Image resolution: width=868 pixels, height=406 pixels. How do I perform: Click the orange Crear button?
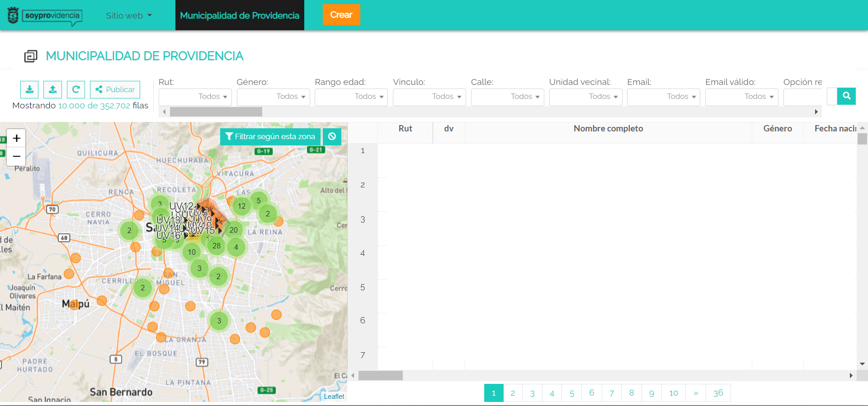tap(341, 15)
